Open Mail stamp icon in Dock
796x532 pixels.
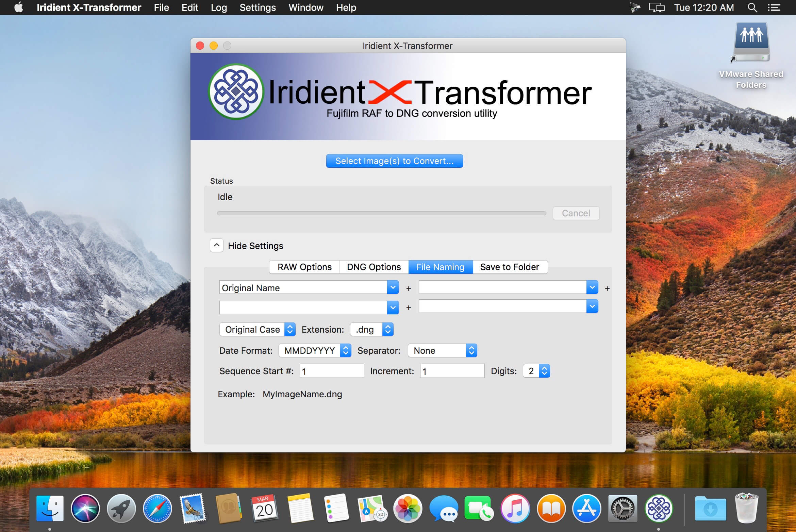193,509
